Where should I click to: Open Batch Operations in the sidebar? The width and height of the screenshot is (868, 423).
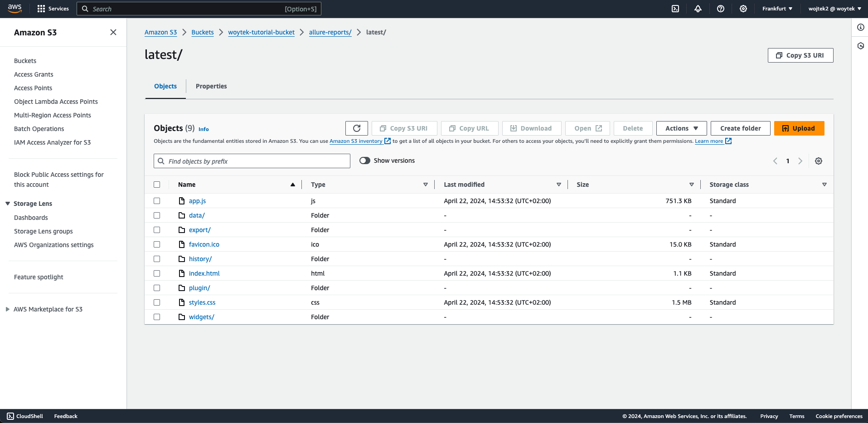coord(39,129)
